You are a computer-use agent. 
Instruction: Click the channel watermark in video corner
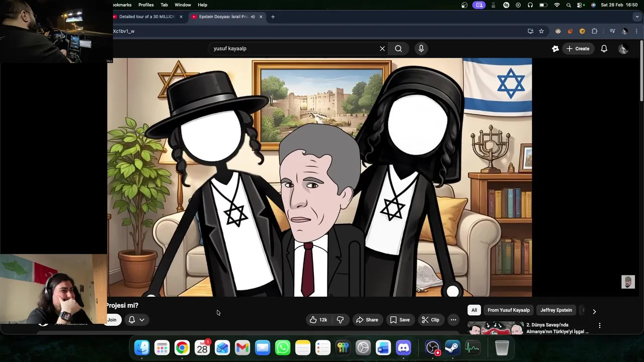point(628,282)
